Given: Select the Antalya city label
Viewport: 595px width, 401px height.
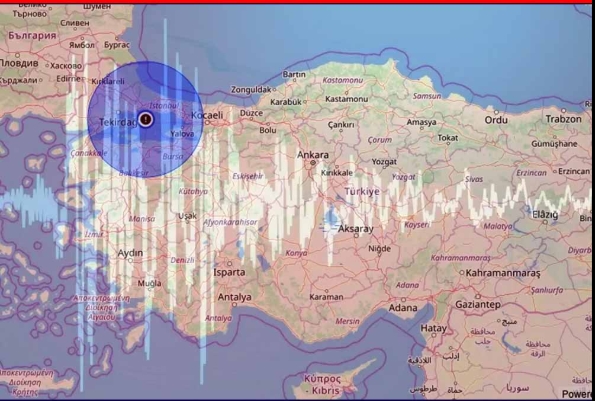Looking at the screenshot, I should click(x=235, y=297).
